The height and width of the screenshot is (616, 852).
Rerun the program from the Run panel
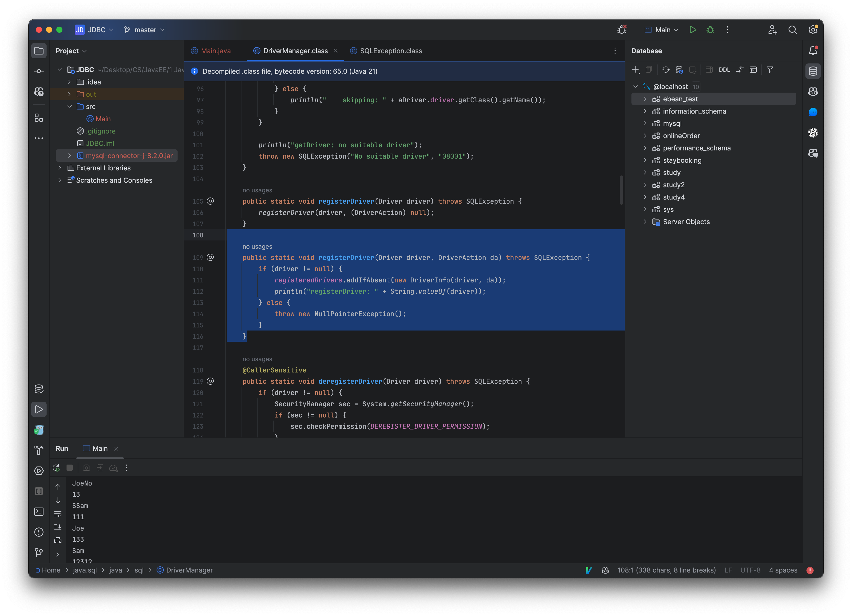point(56,468)
